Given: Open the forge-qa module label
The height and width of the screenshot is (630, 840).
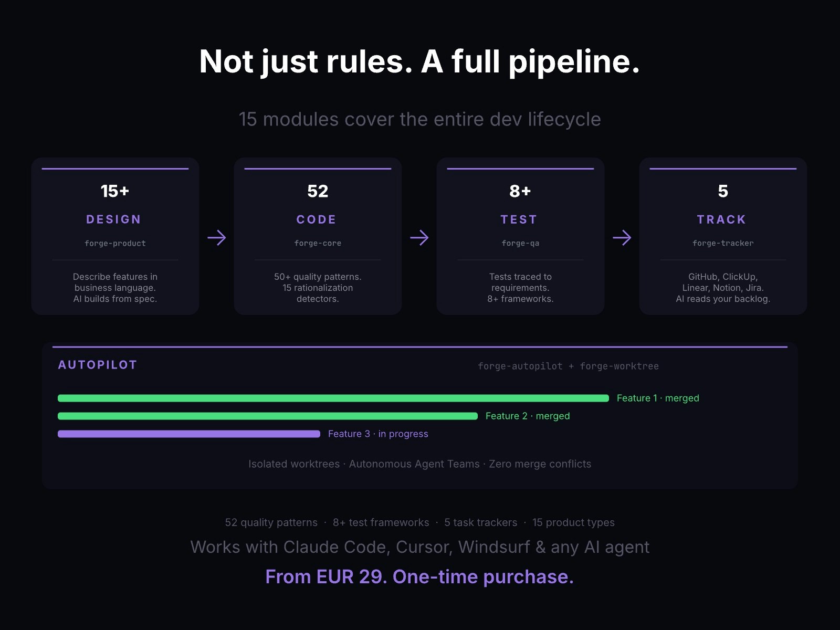Looking at the screenshot, I should pos(520,243).
